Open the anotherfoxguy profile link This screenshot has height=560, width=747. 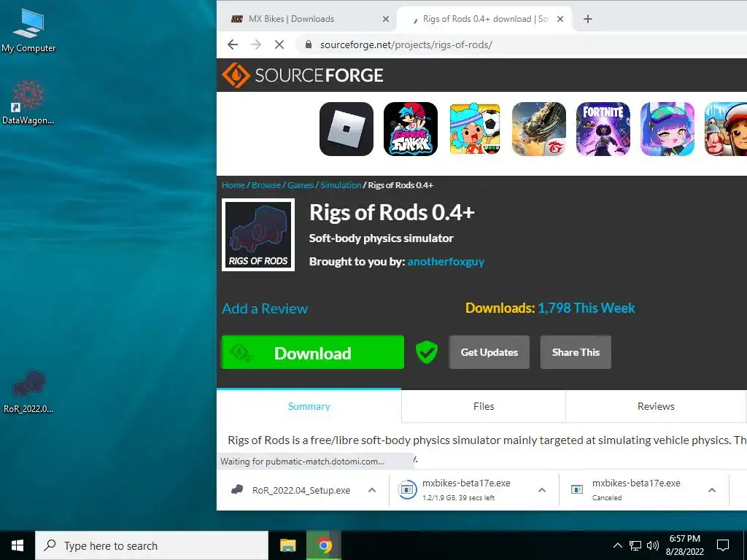point(446,262)
